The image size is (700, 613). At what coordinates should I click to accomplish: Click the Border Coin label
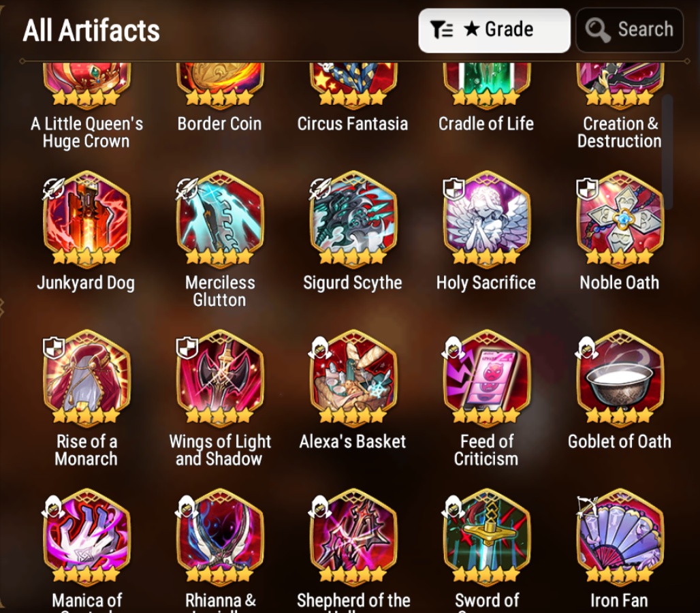click(x=219, y=124)
